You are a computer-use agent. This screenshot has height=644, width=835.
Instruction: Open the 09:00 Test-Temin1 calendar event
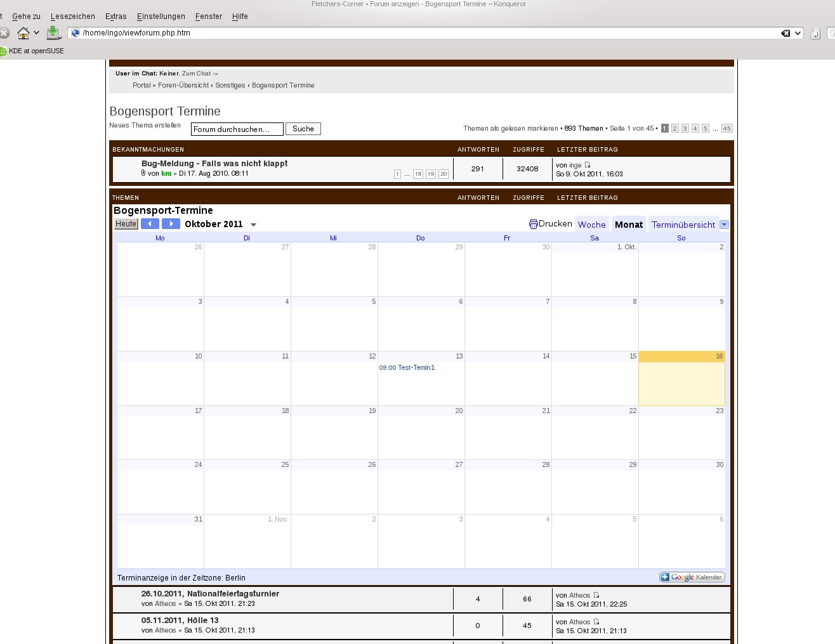[x=407, y=368]
